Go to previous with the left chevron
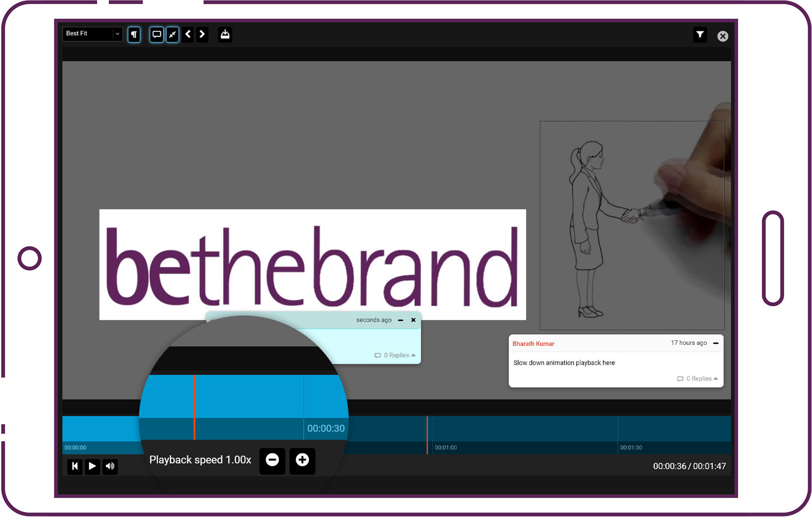This screenshot has width=812, height=517. tap(188, 34)
